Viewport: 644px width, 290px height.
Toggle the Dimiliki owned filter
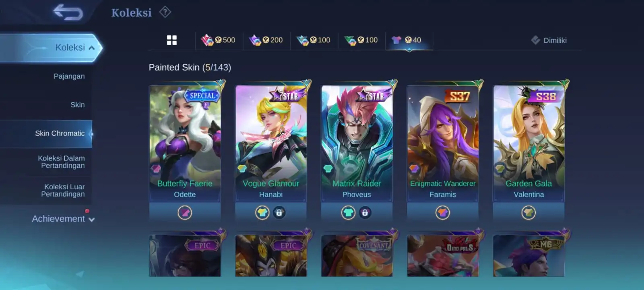point(549,40)
